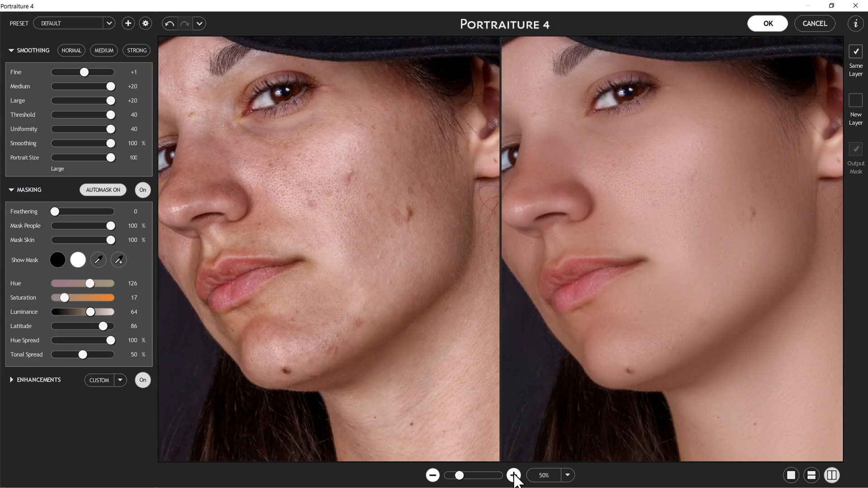Viewport: 868px width, 488px height.
Task: Click the split-view layout icon
Action: pos(832,475)
